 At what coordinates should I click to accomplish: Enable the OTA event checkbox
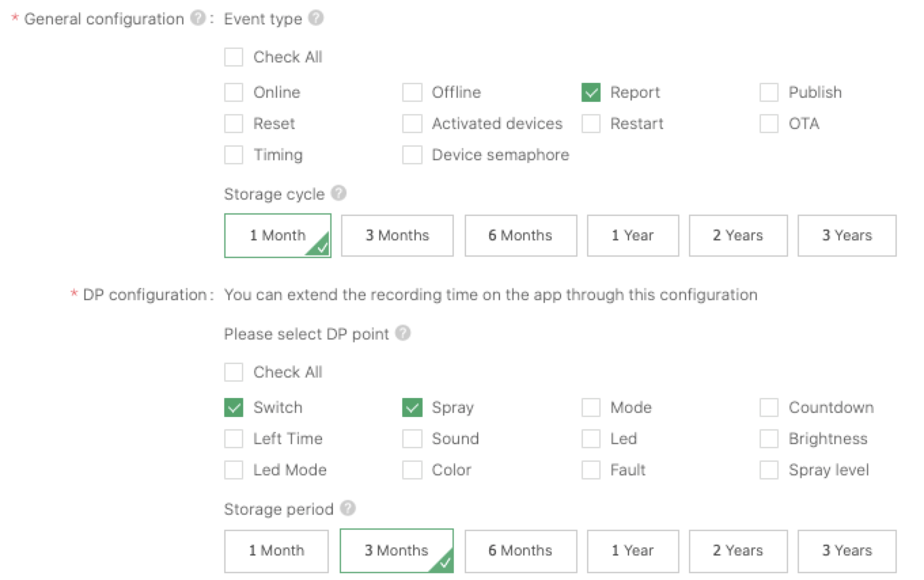click(769, 124)
